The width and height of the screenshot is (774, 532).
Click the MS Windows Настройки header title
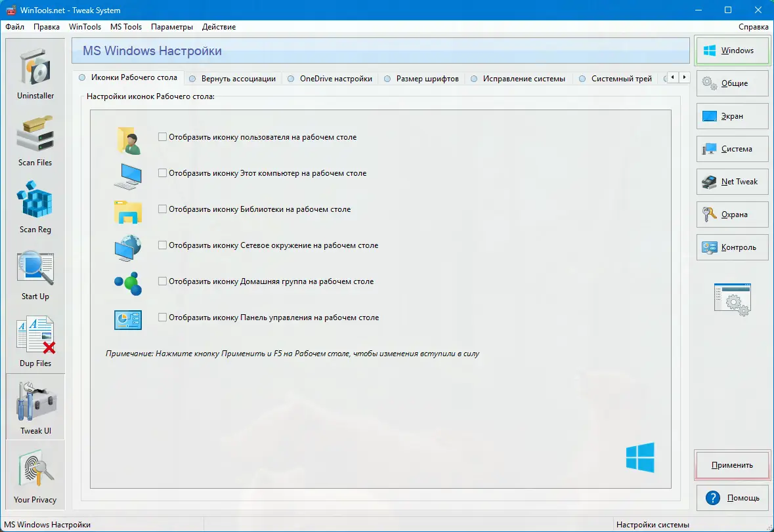(152, 51)
